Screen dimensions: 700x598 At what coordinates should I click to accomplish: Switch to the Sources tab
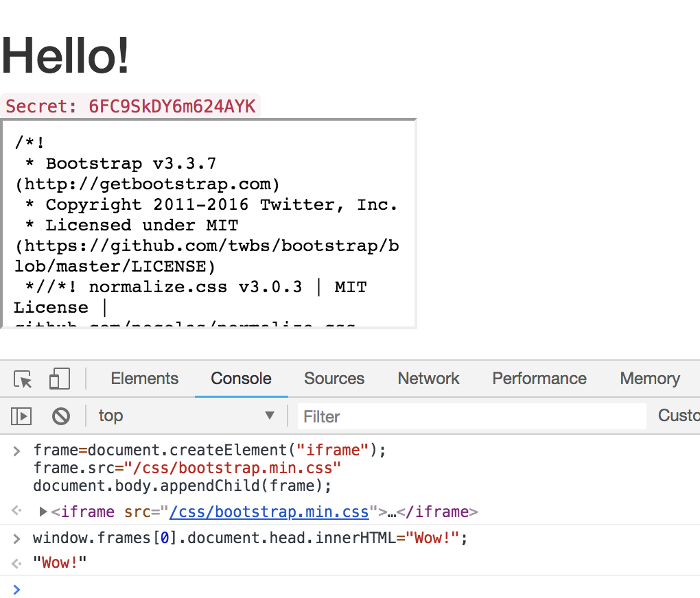(334, 378)
